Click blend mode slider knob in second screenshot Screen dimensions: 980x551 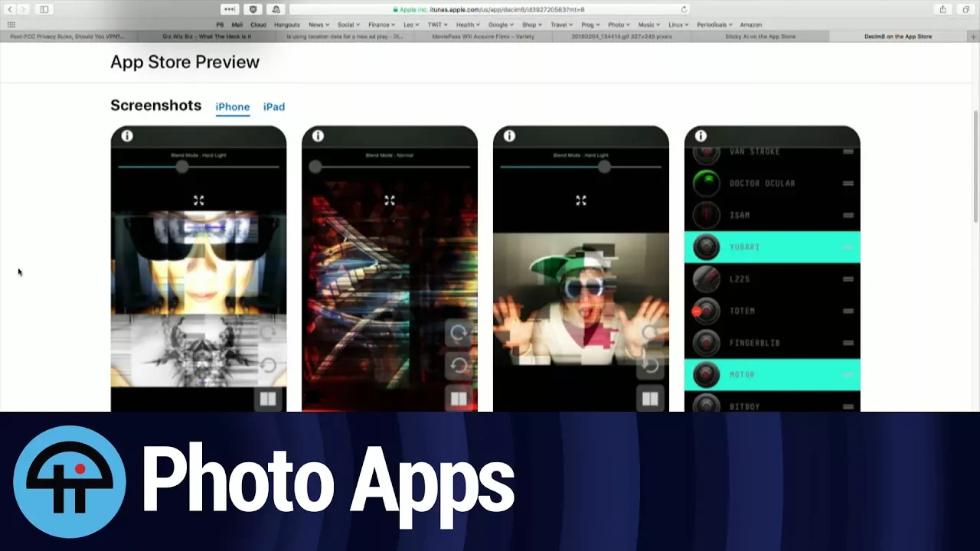[x=315, y=166]
